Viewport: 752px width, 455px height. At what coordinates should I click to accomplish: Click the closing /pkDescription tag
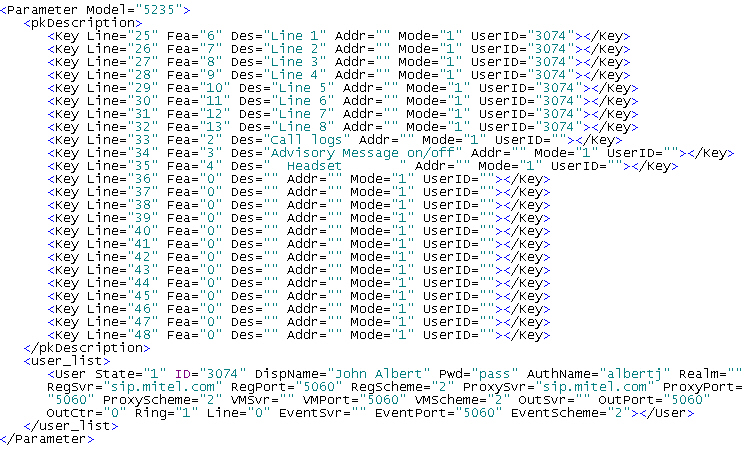[x=87, y=348]
